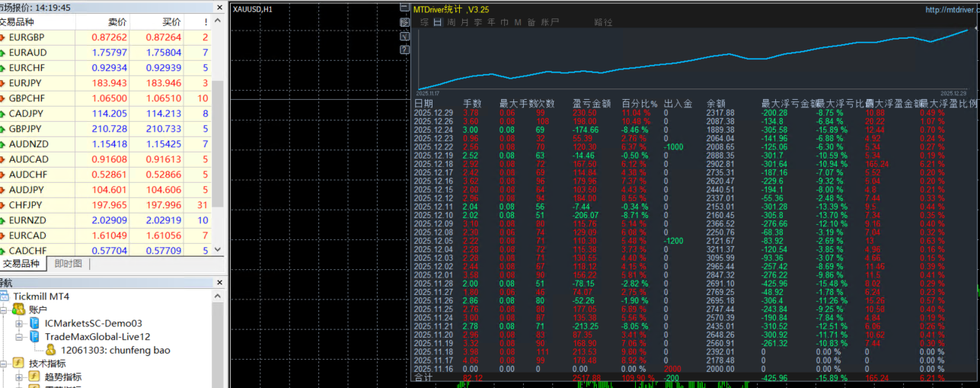980x388 pixels.
Task: Select the 周 weekly tab in MTDriver
Action: tap(452, 23)
